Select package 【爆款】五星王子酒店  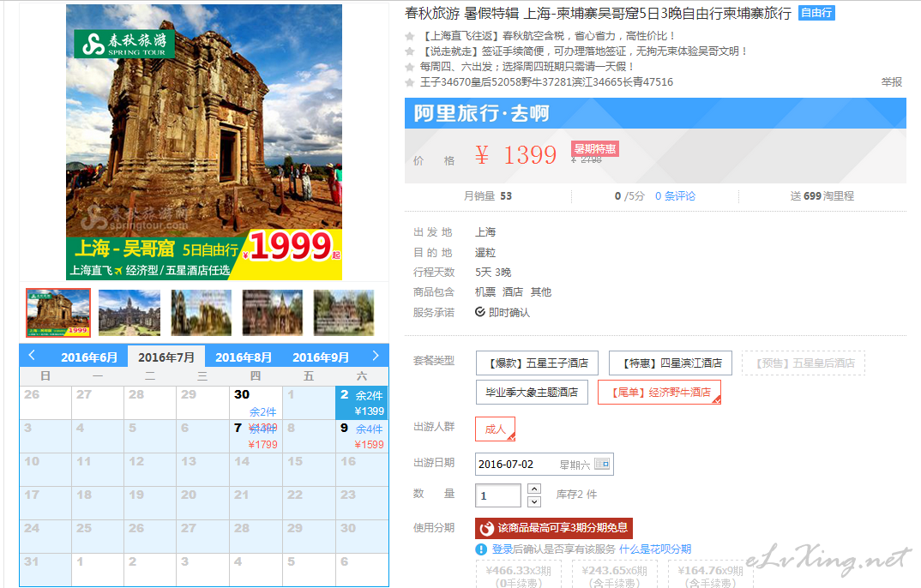537,363
